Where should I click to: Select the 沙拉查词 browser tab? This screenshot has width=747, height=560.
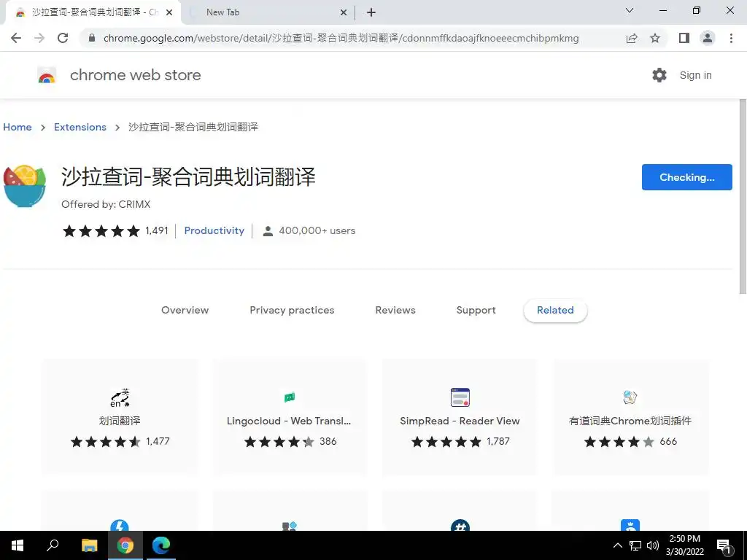tap(93, 12)
